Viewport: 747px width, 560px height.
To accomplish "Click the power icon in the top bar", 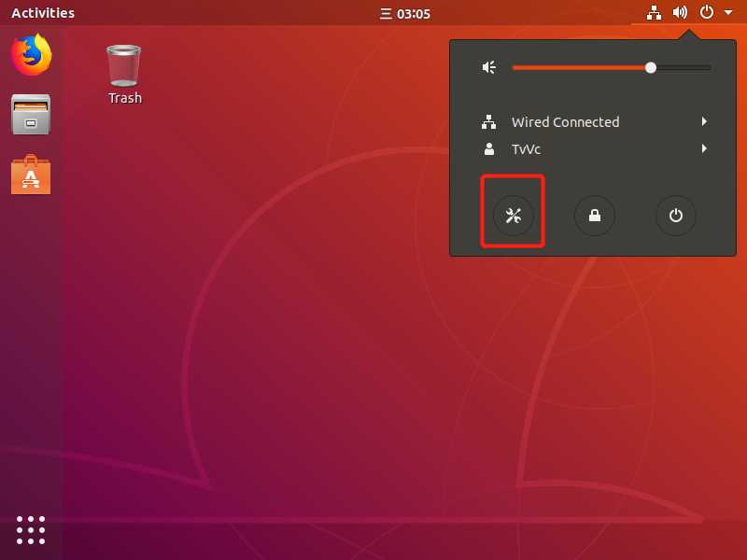I will [707, 12].
